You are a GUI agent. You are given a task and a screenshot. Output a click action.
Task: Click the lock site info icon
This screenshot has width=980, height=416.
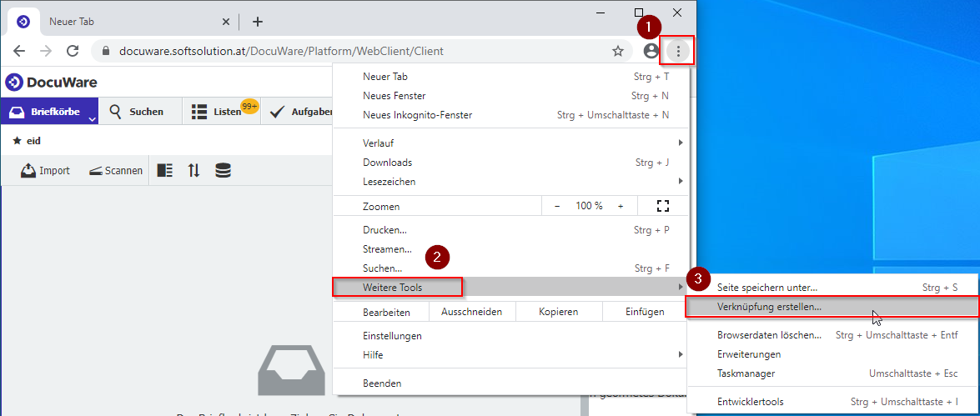[105, 51]
